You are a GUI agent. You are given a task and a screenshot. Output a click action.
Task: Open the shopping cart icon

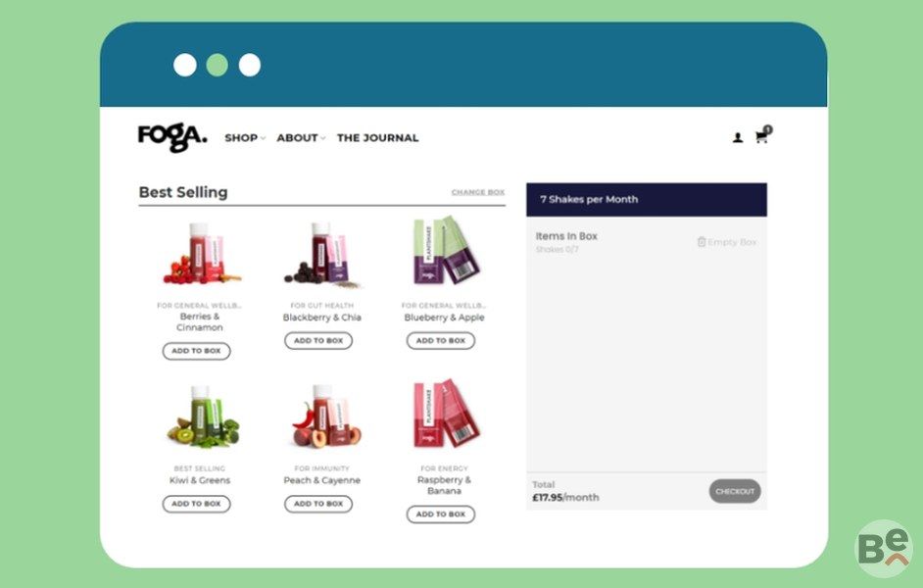pos(763,135)
